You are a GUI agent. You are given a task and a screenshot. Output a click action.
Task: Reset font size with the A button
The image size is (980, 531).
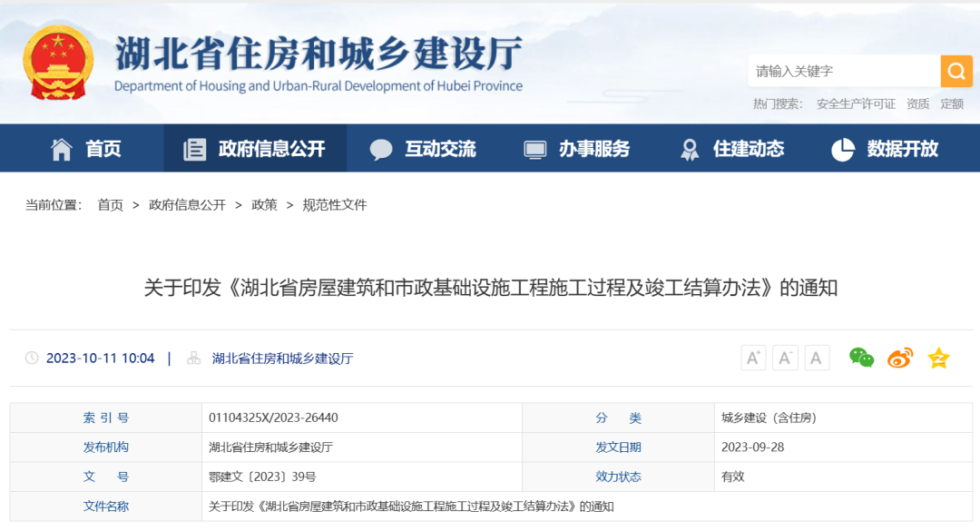(816, 358)
